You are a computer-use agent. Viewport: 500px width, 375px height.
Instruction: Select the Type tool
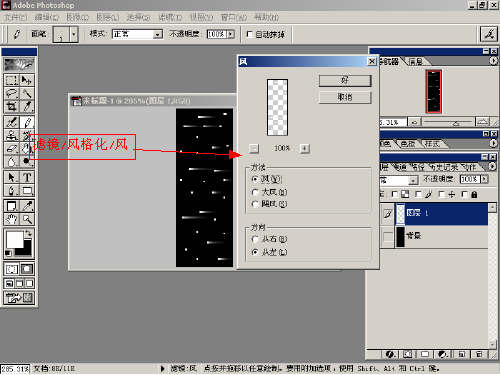[27, 177]
